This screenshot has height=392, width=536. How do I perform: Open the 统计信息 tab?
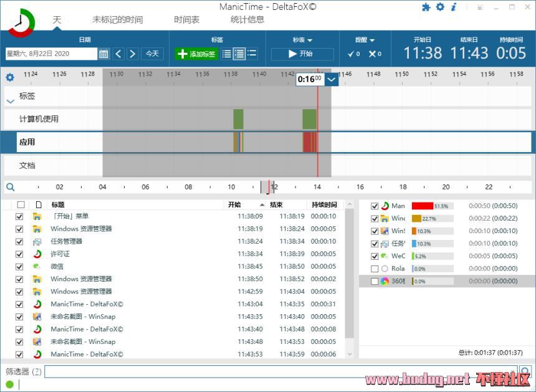pos(247,19)
